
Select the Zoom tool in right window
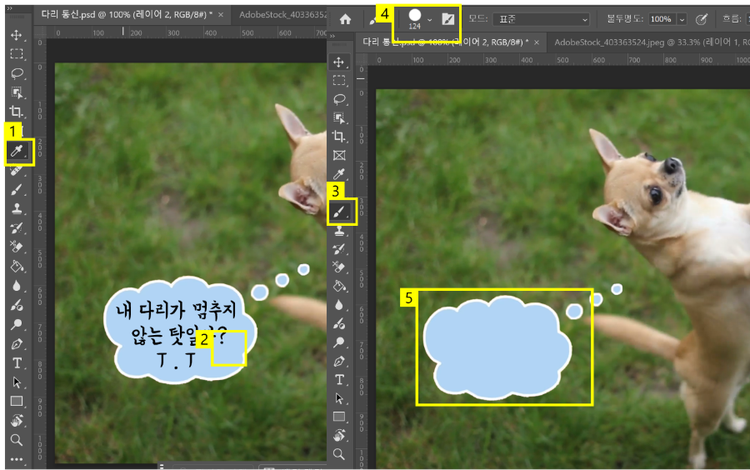point(339,454)
